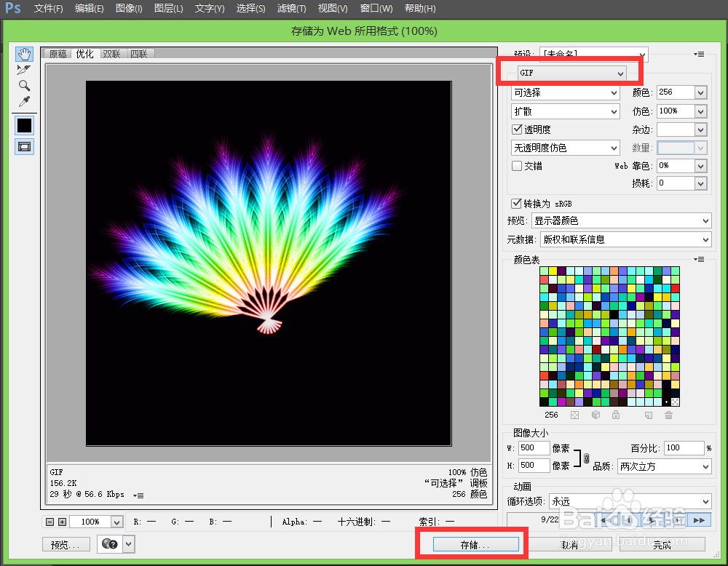Switch to the 四联 tab
728x566 pixels.
[x=139, y=54]
